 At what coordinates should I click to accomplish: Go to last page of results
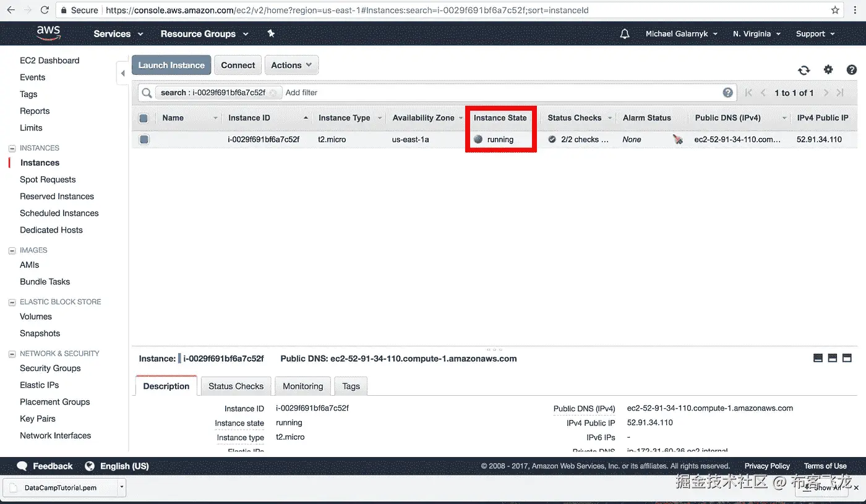840,93
